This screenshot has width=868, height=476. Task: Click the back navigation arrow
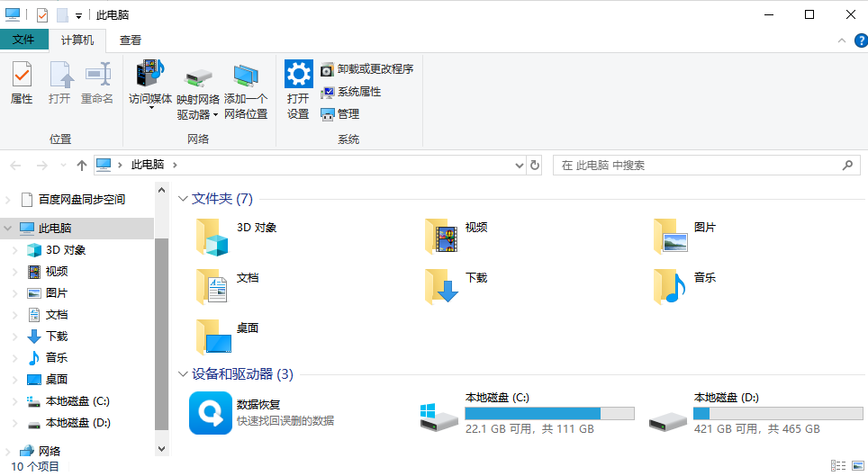15,166
